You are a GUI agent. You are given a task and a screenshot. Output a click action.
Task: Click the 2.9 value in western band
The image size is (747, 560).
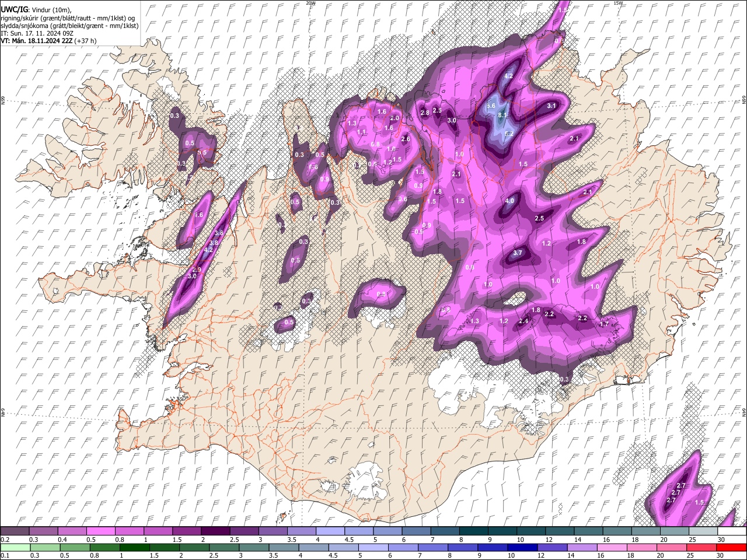197,269
